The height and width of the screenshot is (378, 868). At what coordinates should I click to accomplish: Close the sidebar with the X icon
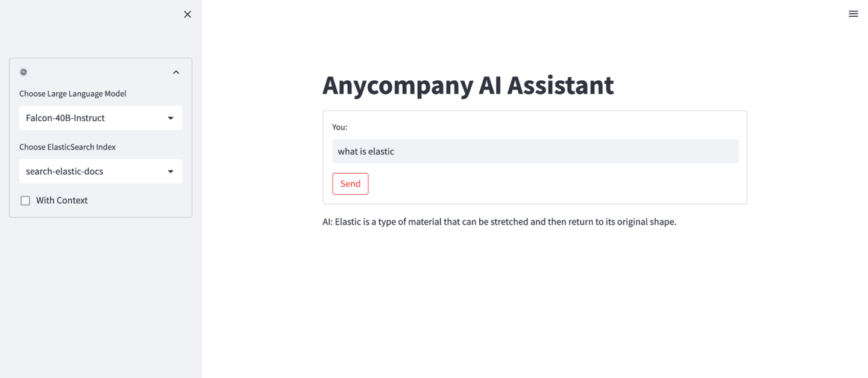point(187,14)
